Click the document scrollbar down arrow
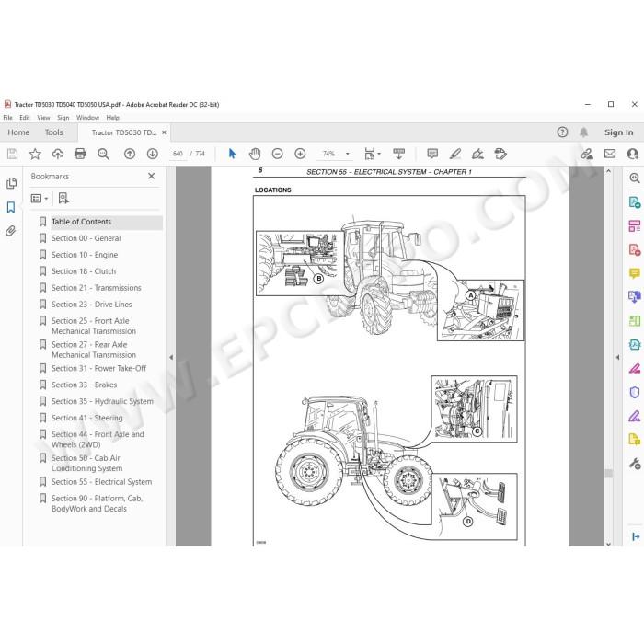The image size is (644, 644). point(608,543)
